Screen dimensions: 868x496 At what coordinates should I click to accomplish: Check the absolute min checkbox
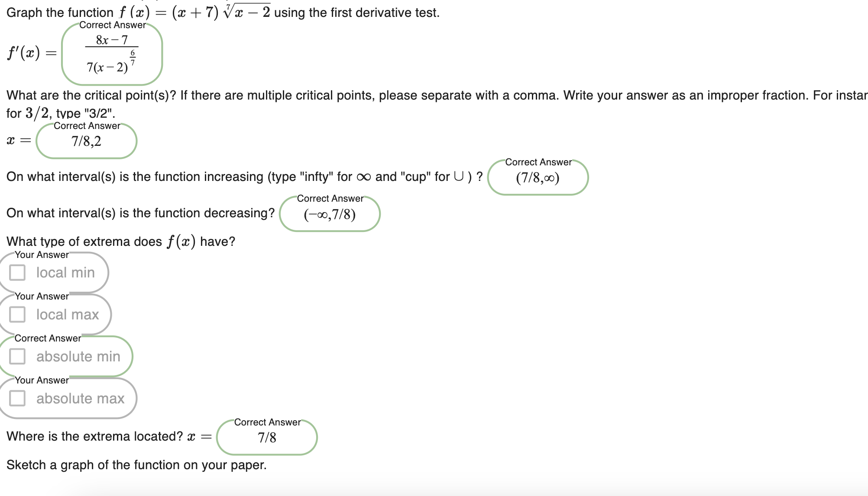pos(16,356)
